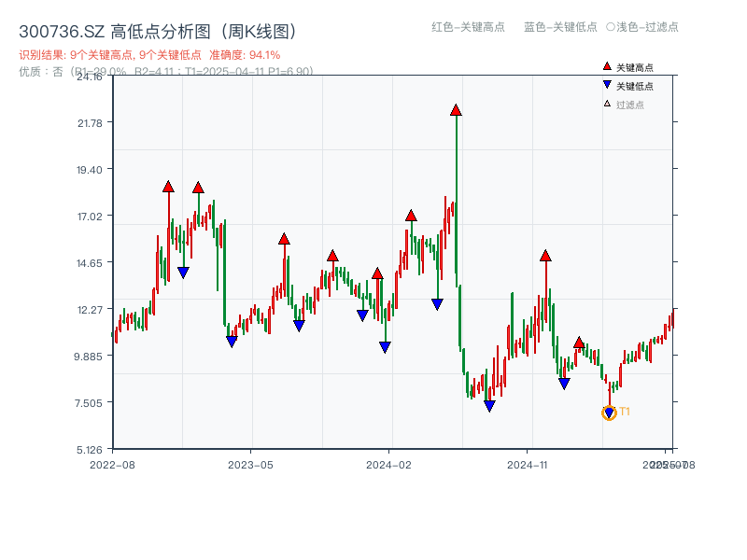Screen dimensions: 747x560
Task: Click the first red key-high marker near 2022-08
Action: [166, 186]
